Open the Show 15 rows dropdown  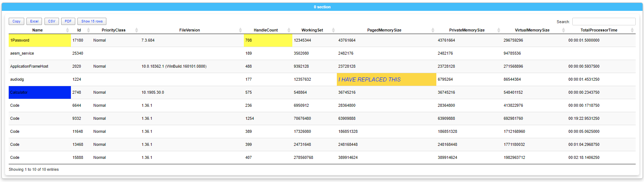coord(92,21)
